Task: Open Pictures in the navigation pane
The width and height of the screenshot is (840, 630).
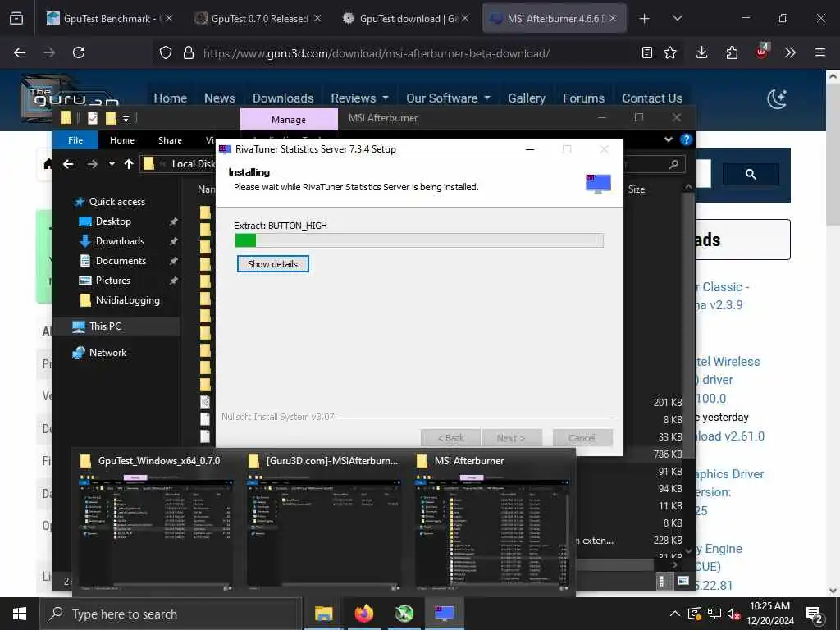Action: tap(112, 281)
